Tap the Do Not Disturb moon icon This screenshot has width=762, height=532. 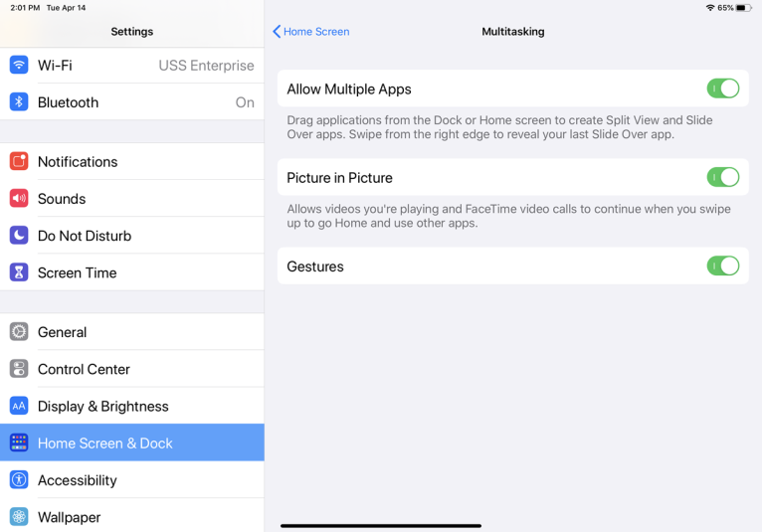tap(19, 235)
